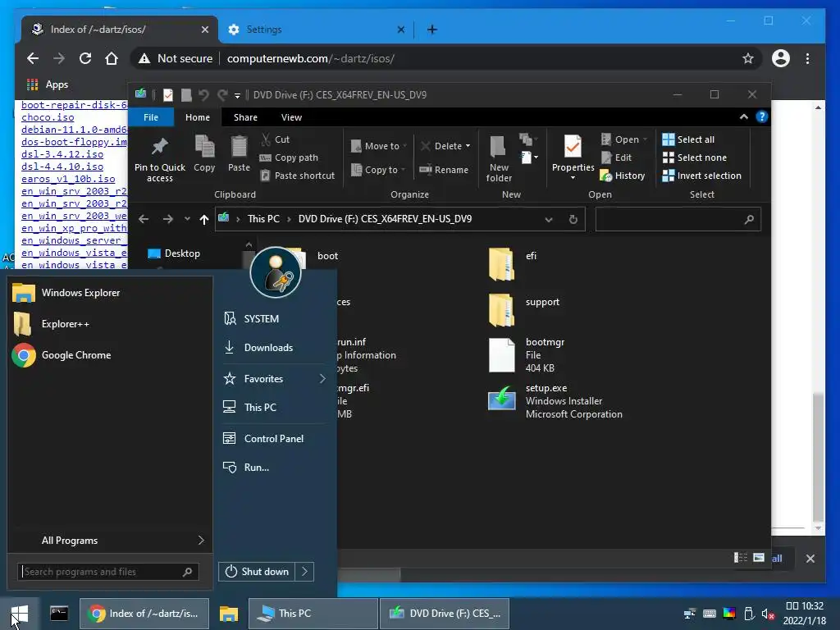
Task: Switch to DVD Drive taskbar window
Action: click(x=445, y=614)
